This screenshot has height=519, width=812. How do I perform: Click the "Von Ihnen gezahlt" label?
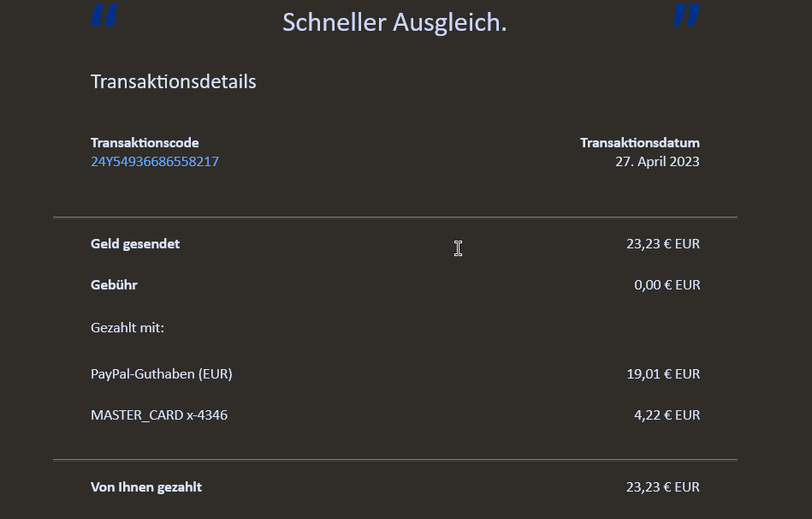pyautogui.click(x=146, y=487)
